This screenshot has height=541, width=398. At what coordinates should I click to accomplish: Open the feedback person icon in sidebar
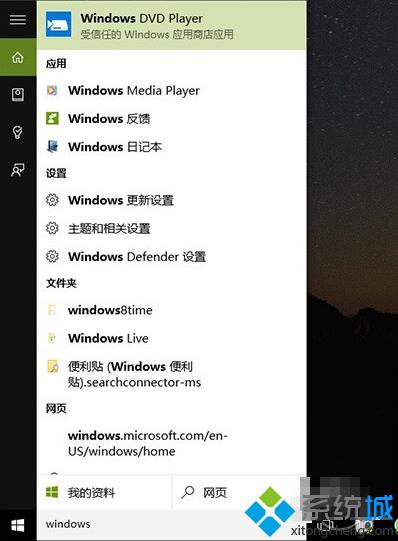click(18, 170)
